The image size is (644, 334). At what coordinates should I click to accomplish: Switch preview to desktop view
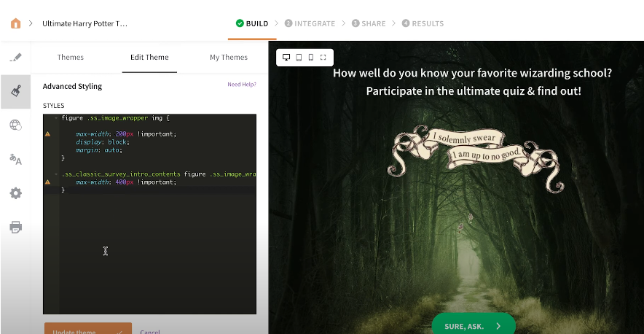[286, 57]
